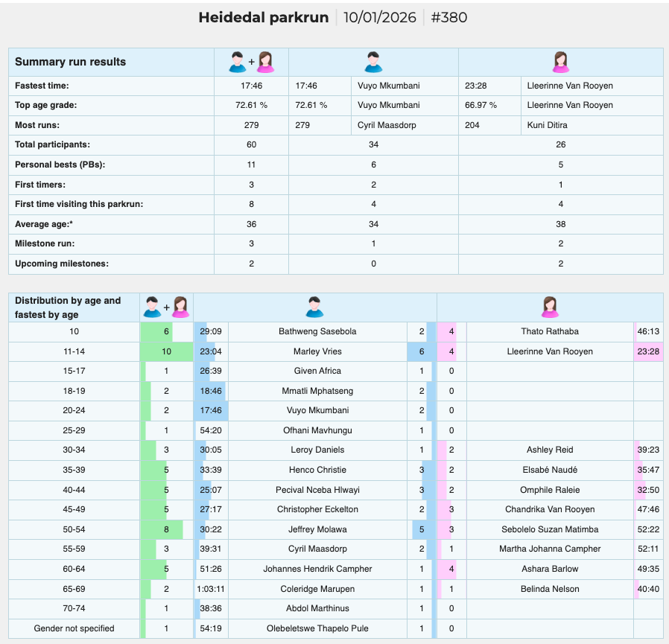Click the male icon in summary results header
Viewport: 669px width, 644px height.
373,63
